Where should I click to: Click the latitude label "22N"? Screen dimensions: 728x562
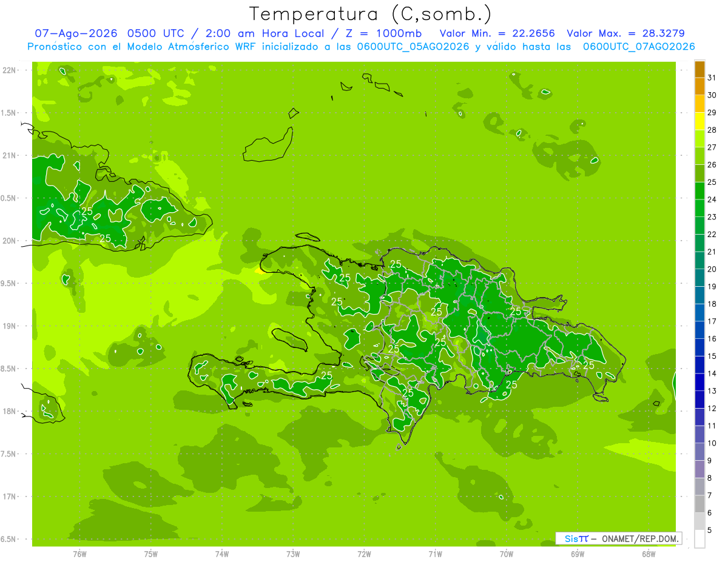[10, 70]
